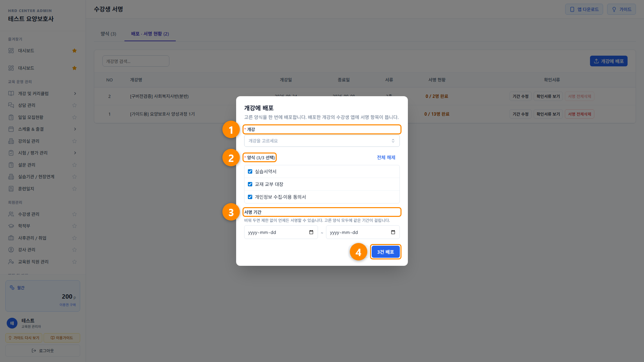Toggle favorite star for 강사 관리
The width and height of the screenshot is (644, 362).
click(x=74, y=250)
